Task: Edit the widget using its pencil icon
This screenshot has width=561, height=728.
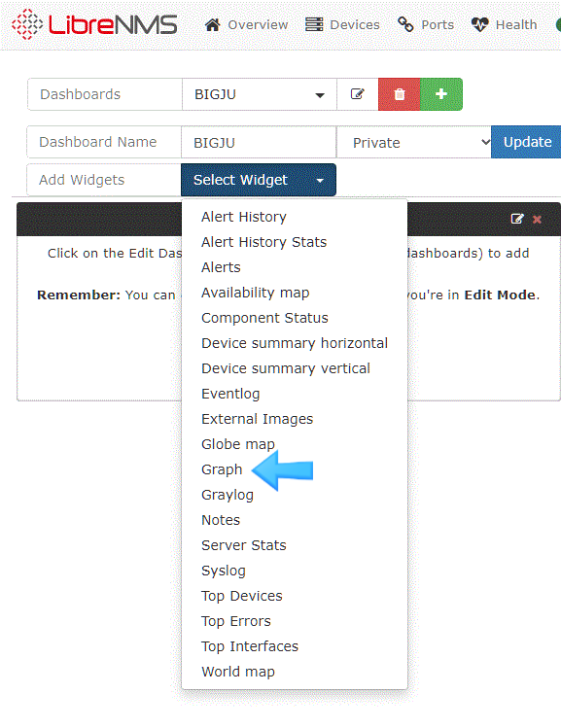Action: pyautogui.click(x=517, y=219)
